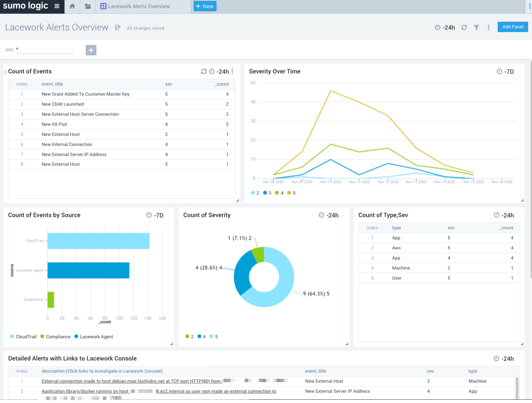Click the Add Panel button
Viewport: 532px width, 403px height.
click(x=513, y=27)
